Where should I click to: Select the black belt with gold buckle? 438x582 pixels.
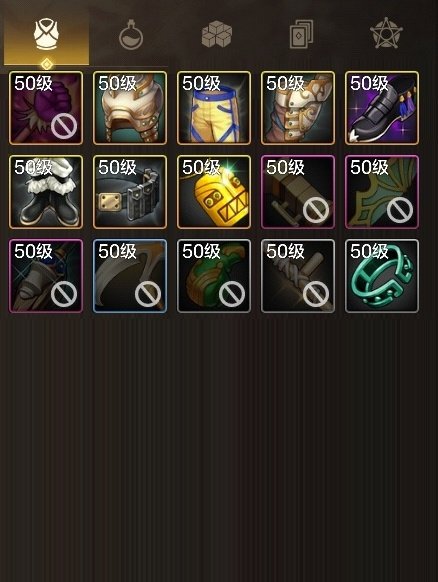click(x=130, y=192)
